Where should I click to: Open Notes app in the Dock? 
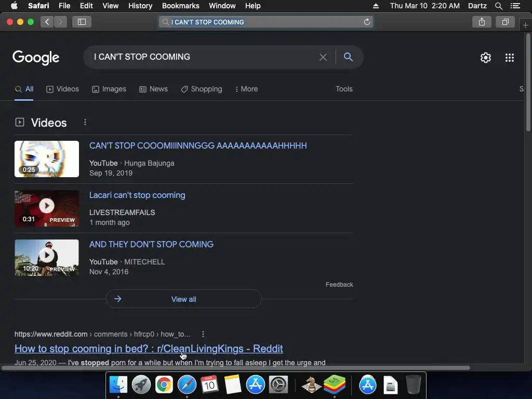click(x=232, y=385)
